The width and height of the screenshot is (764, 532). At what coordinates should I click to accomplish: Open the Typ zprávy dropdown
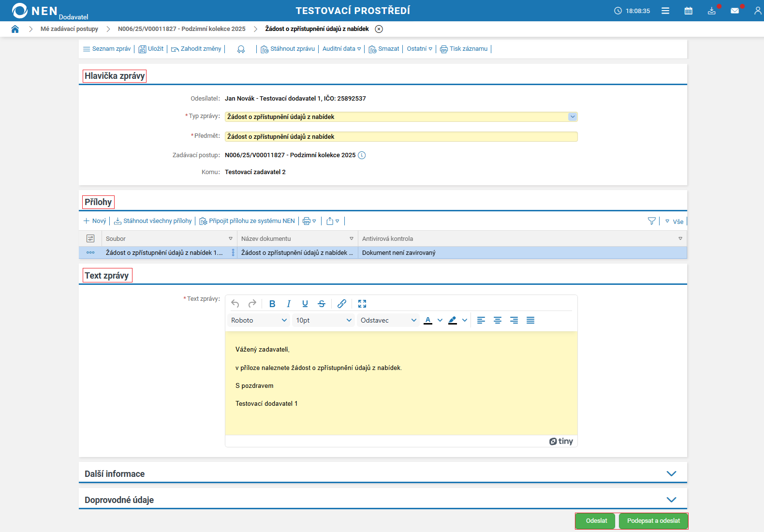(x=573, y=117)
